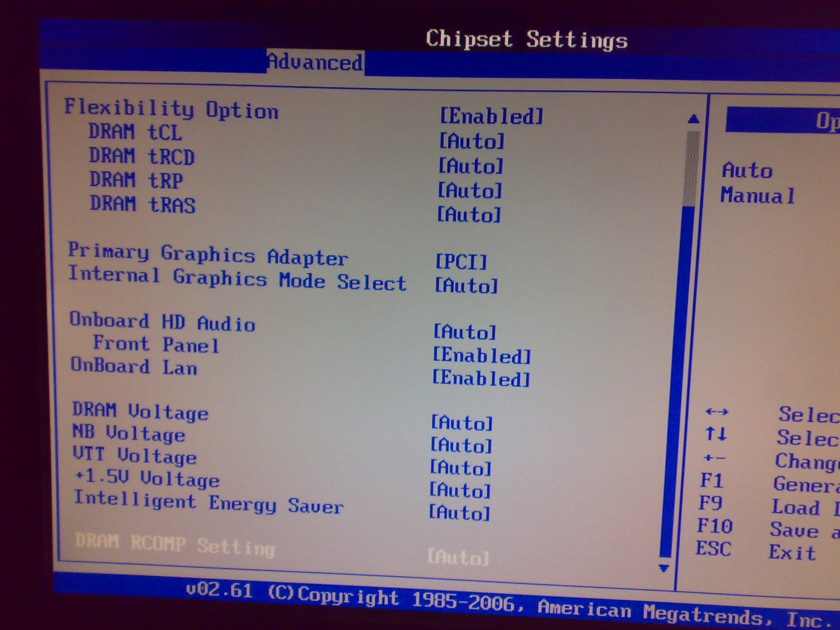Viewport: 840px width, 630px height.
Task: Open Primary Graphics Adapter PCI option
Action: tap(461, 262)
